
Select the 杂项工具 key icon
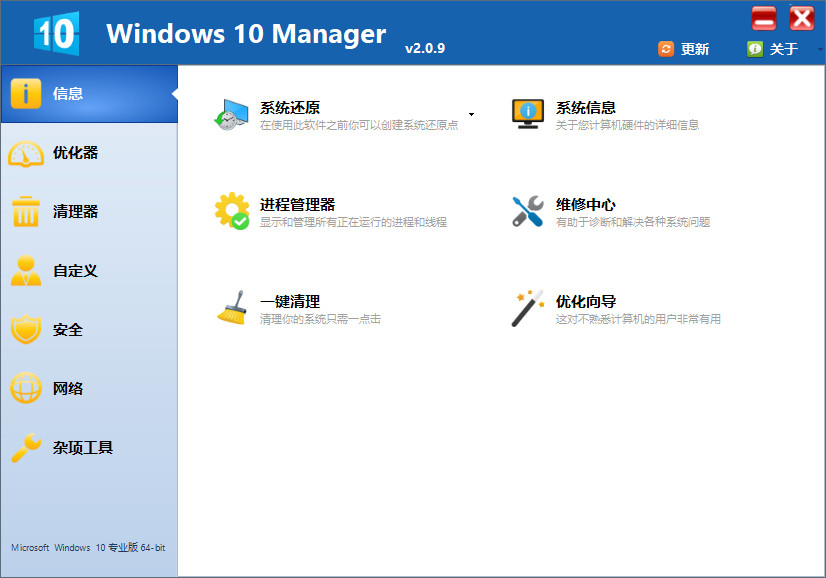[x=25, y=447]
